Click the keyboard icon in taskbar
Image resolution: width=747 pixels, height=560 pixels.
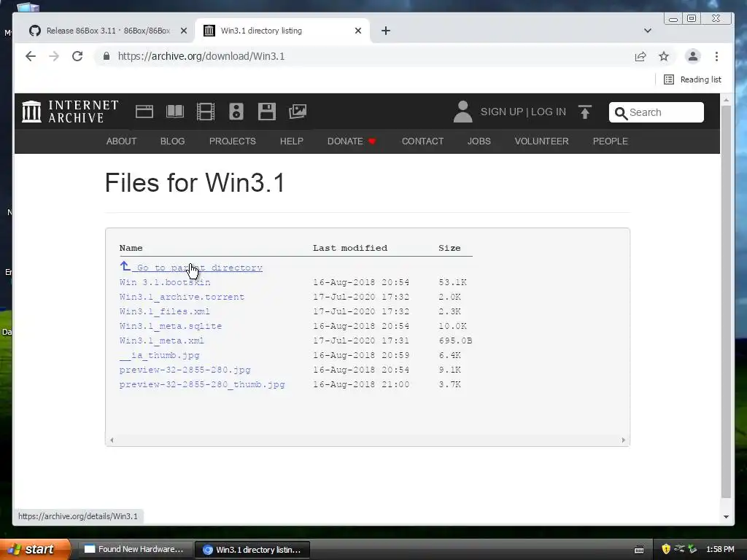click(639, 550)
